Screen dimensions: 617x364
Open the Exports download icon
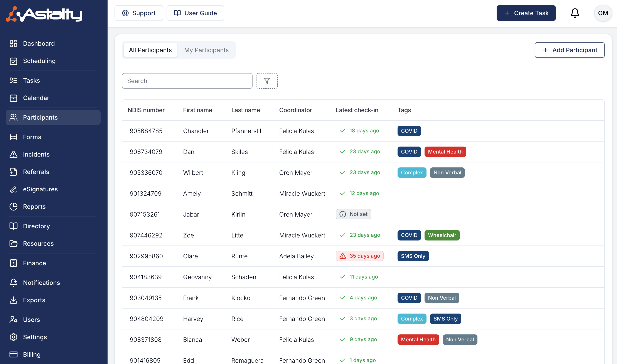pyautogui.click(x=13, y=300)
